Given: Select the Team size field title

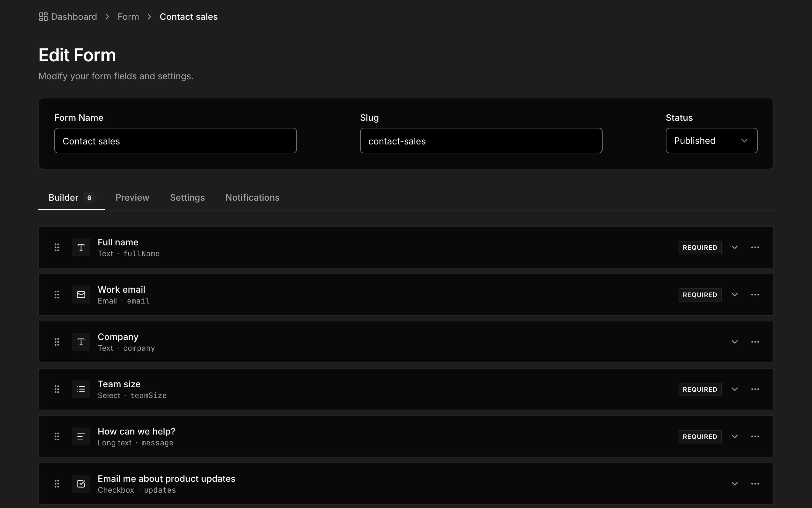Looking at the screenshot, I should click(119, 384).
